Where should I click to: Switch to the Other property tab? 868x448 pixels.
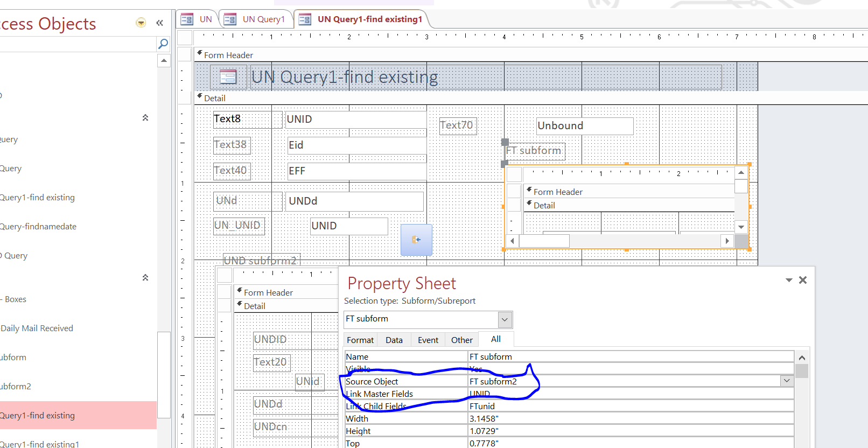462,340
